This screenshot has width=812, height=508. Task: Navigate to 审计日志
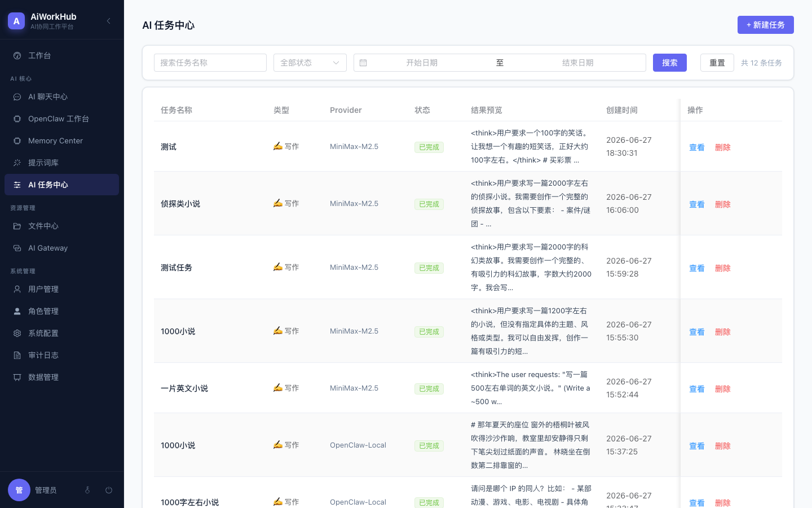click(61, 355)
